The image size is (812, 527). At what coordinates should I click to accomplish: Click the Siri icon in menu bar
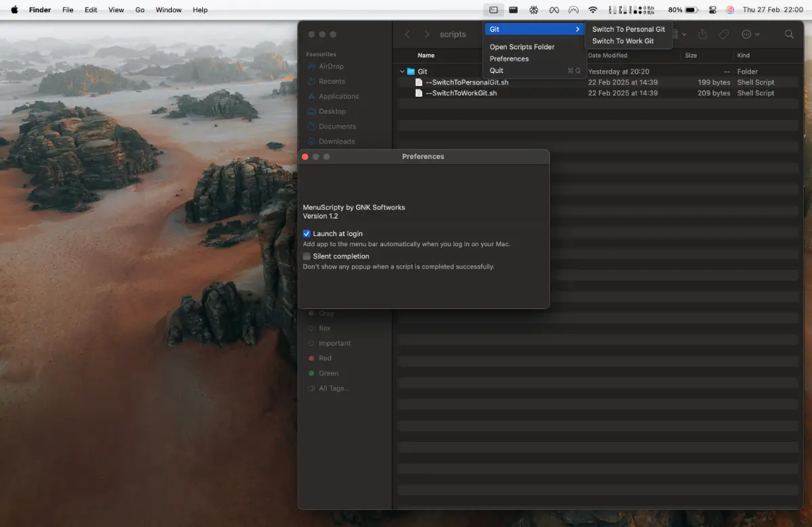730,10
